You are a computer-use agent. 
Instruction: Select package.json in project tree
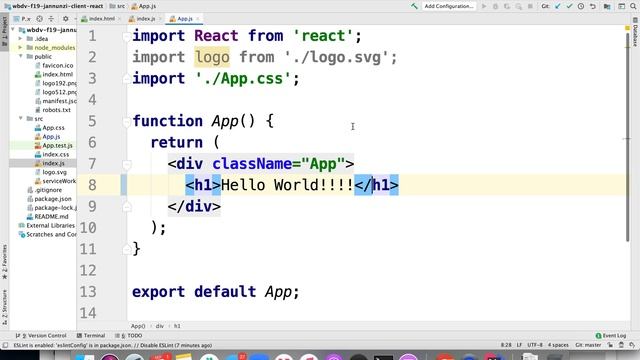click(x=49, y=199)
